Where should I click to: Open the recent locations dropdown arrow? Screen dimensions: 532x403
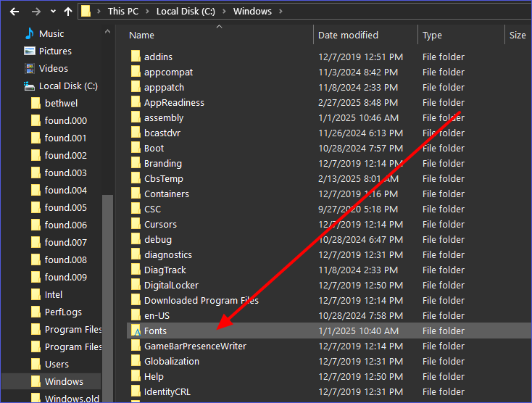pos(53,12)
